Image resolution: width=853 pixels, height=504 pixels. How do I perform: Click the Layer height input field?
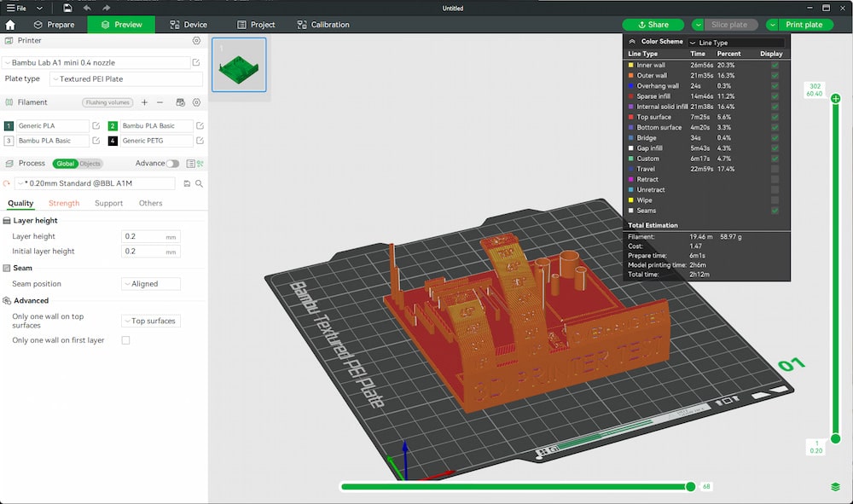(x=150, y=236)
